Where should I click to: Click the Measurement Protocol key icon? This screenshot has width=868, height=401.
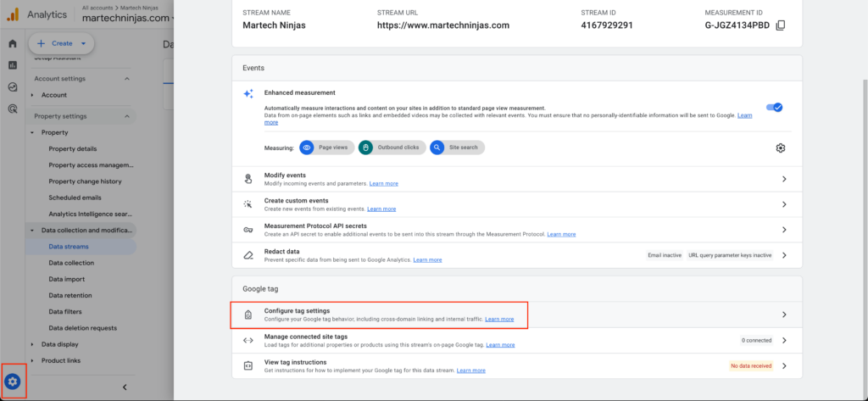248,230
